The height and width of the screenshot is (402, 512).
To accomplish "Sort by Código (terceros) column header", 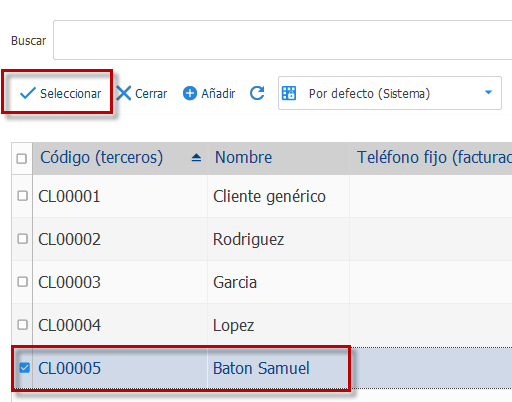I will pyautogui.click(x=120, y=158).
